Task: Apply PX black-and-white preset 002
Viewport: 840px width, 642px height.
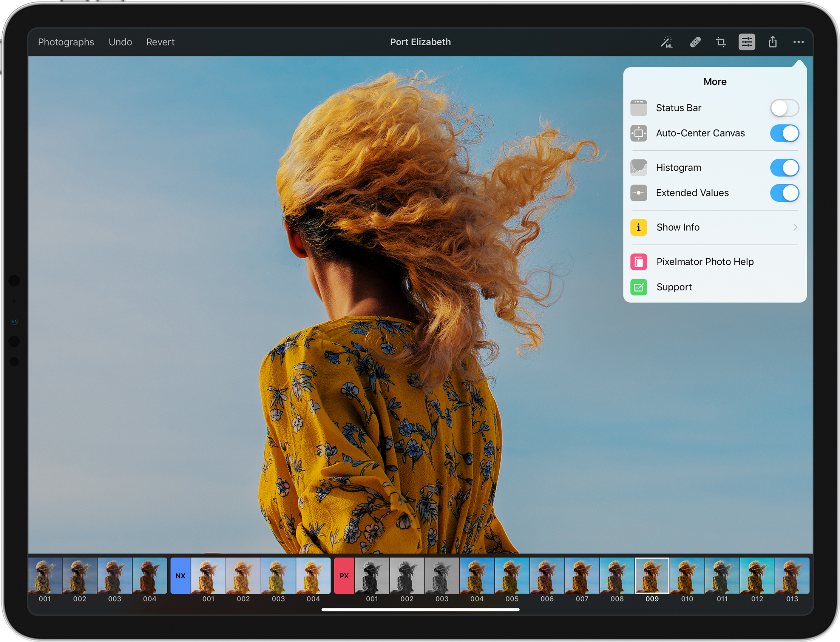Action: coord(407,576)
